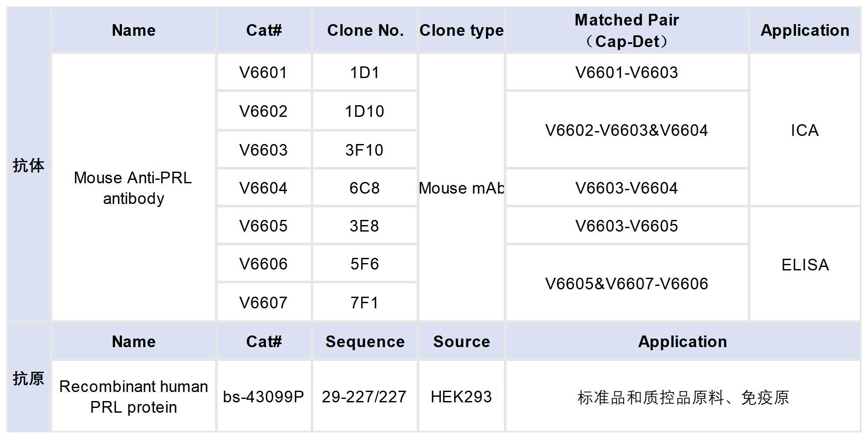The width and height of the screenshot is (868, 439).
Task: Select matched pair V6601-V6603 cell
Action: coord(627,72)
